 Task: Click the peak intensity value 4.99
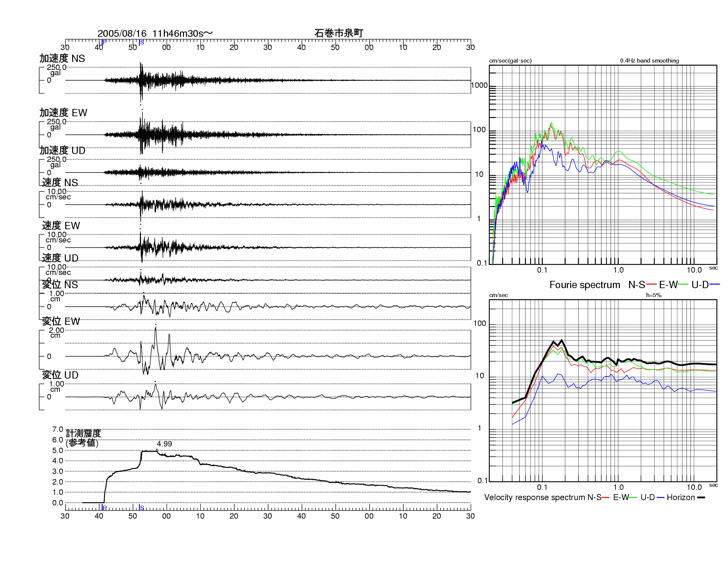tap(164, 443)
